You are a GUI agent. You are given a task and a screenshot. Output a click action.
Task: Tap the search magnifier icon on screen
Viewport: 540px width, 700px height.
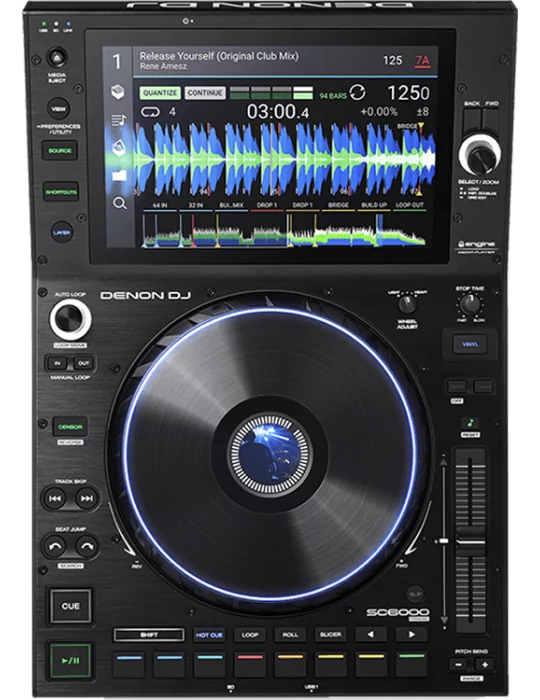(119, 204)
